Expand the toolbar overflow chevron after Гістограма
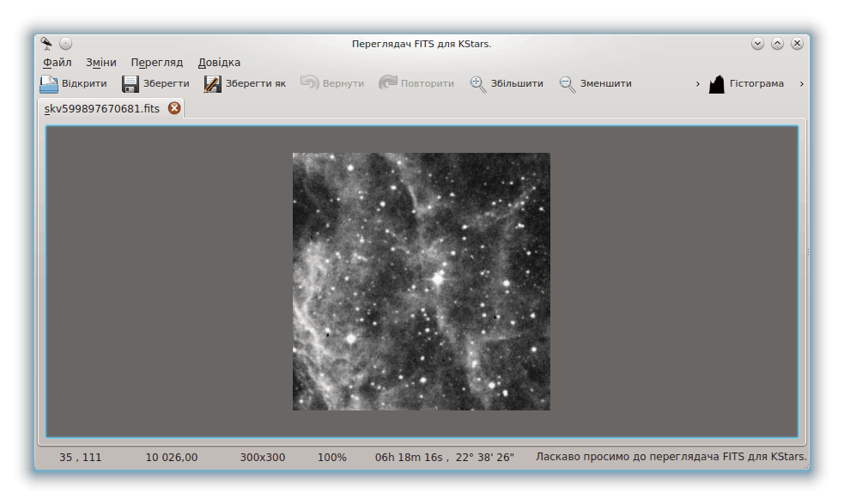This screenshot has height=504, width=844. coord(801,84)
